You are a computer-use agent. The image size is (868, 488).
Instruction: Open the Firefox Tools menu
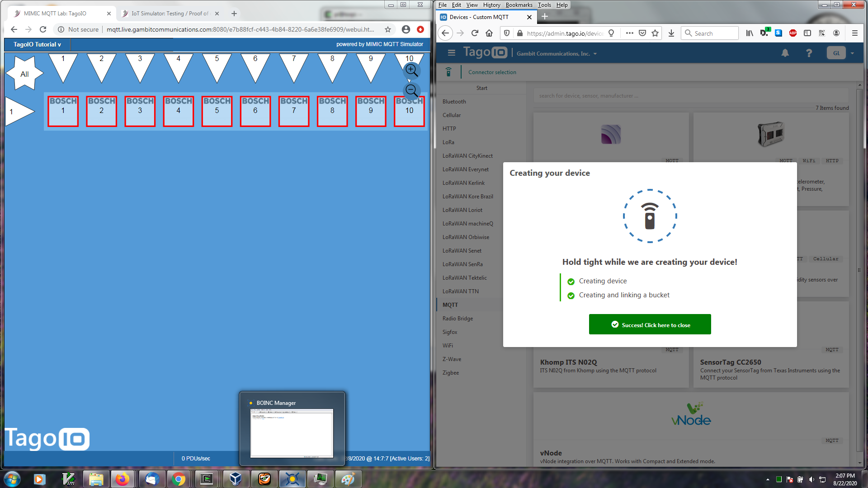(x=544, y=5)
